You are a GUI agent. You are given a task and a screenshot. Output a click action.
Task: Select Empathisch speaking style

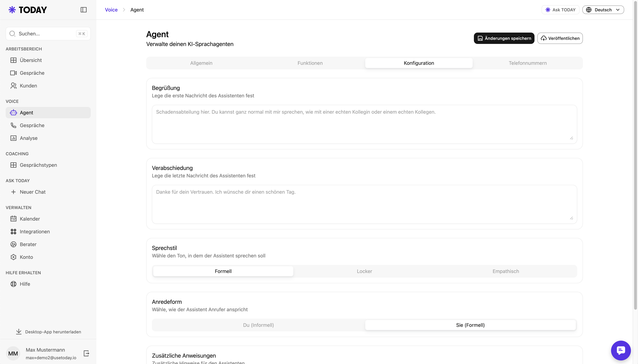[x=506, y=271]
